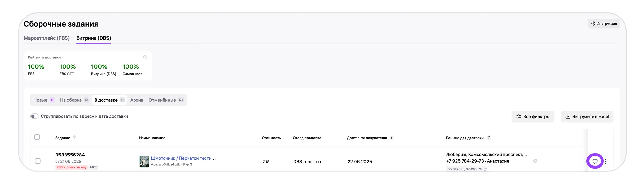This screenshot has height=183, width=644.
Task: Open Шмоточник / Перчатки product link
Action: pos(183,158)
